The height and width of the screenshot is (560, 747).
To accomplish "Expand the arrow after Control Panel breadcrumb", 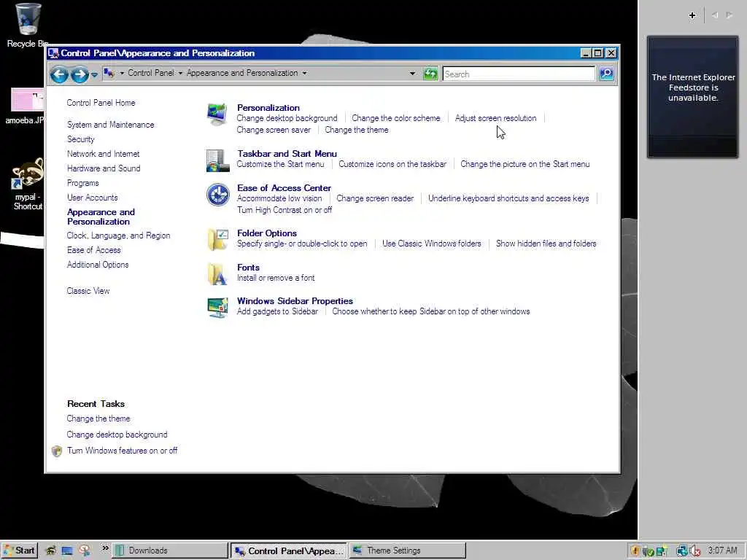I will tap(180, 74).
